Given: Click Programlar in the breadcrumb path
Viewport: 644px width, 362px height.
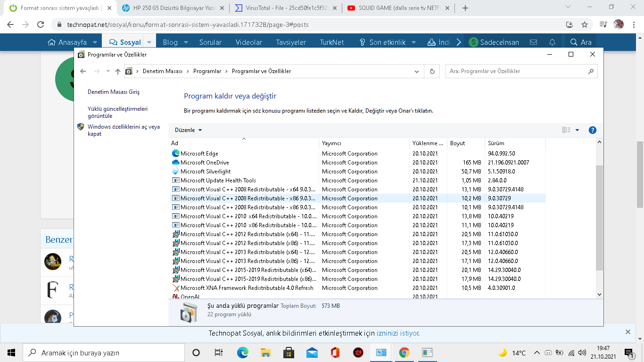Looking at the screenshot, I should (207, 71).
